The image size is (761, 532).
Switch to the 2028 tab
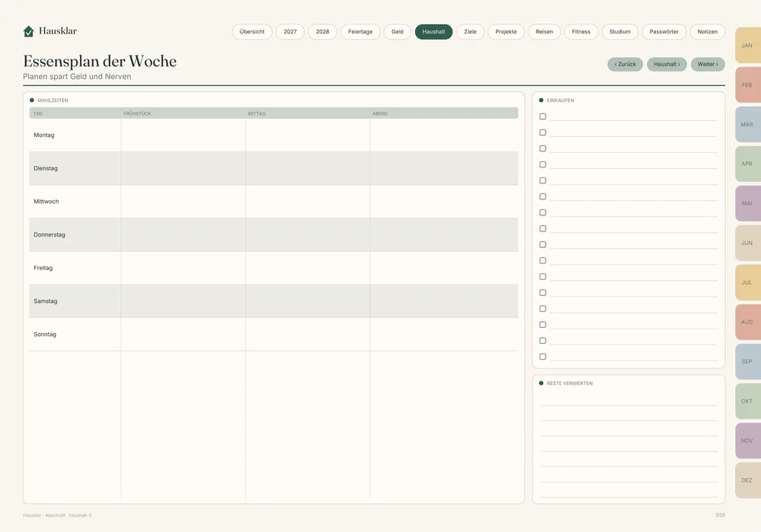point(322,31)
